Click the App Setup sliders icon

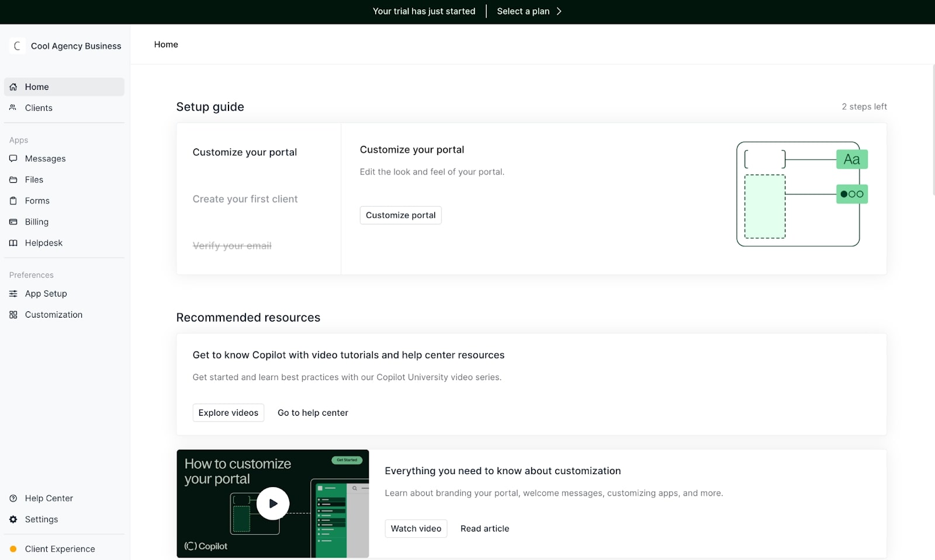[x=13, y=294]
